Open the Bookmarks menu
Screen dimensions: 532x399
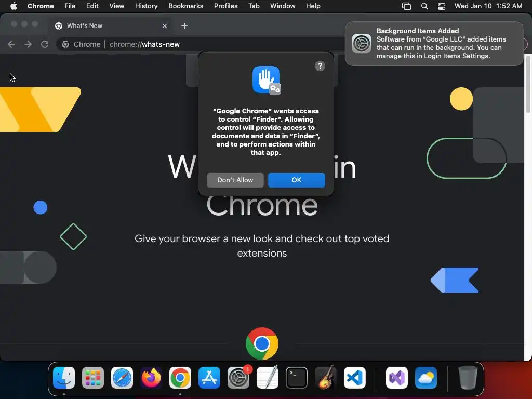[186, 6]
